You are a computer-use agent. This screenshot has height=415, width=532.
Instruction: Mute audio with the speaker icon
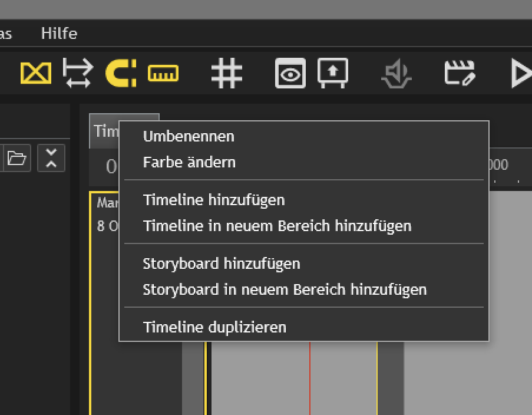point(396,72)
